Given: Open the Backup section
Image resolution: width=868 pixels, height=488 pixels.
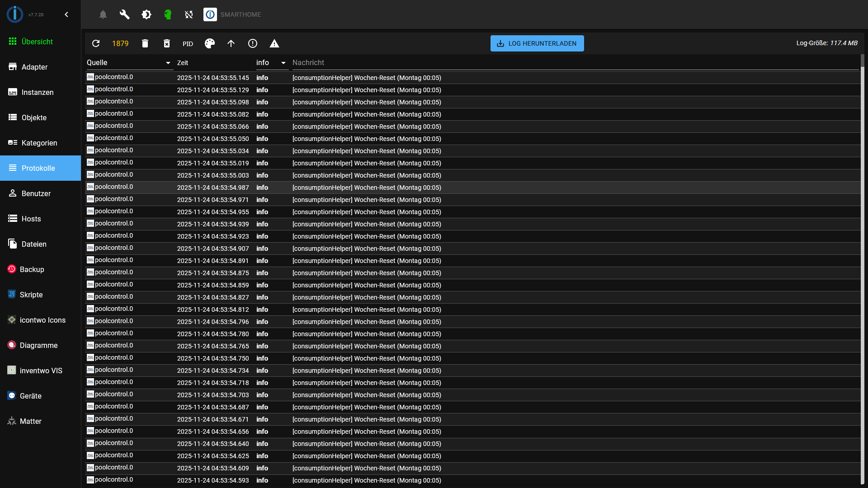Looking at the screenshot, I should 33,269.
